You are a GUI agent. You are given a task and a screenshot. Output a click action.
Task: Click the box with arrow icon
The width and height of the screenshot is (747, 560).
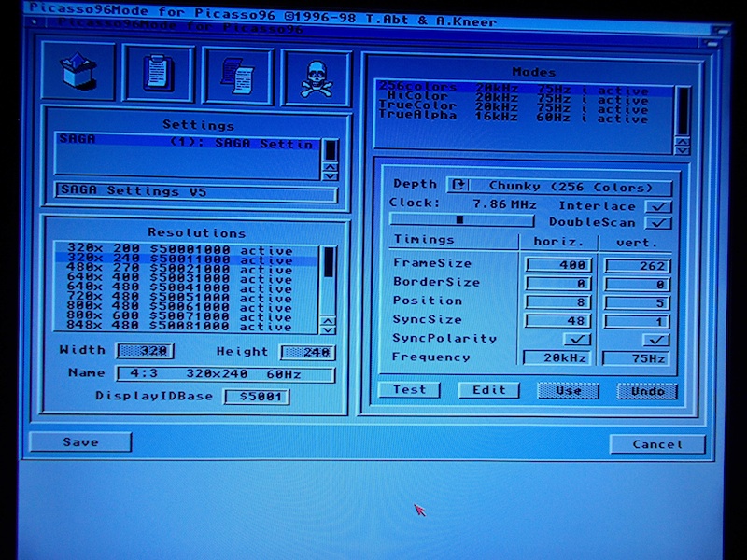(x=78, y=71)
